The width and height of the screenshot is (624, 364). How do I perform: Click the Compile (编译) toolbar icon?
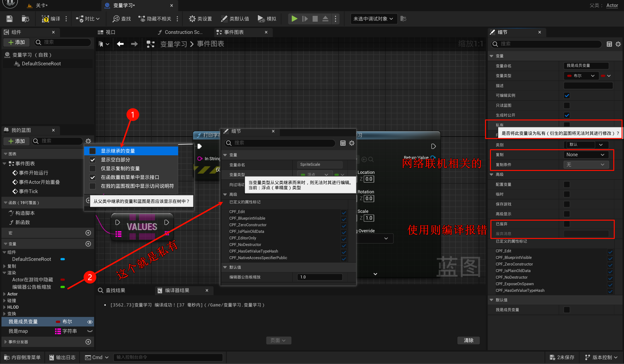46,19
